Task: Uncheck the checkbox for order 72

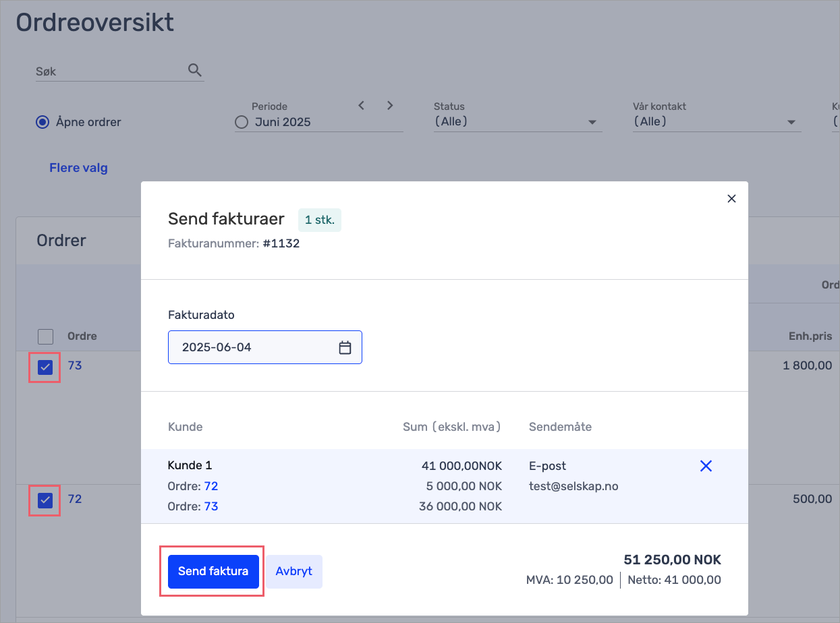Action: point(45,501)
